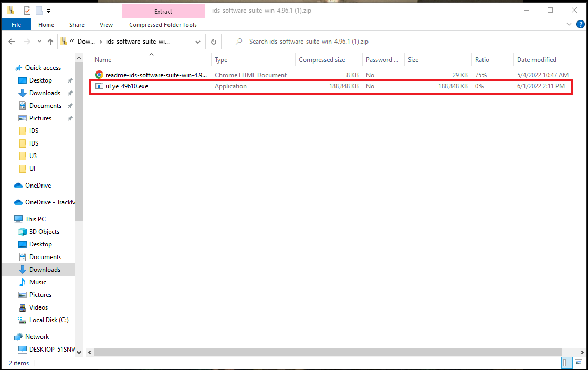Click the ids-software-suite-wi... breadcrumb

[x=138, y=42]
